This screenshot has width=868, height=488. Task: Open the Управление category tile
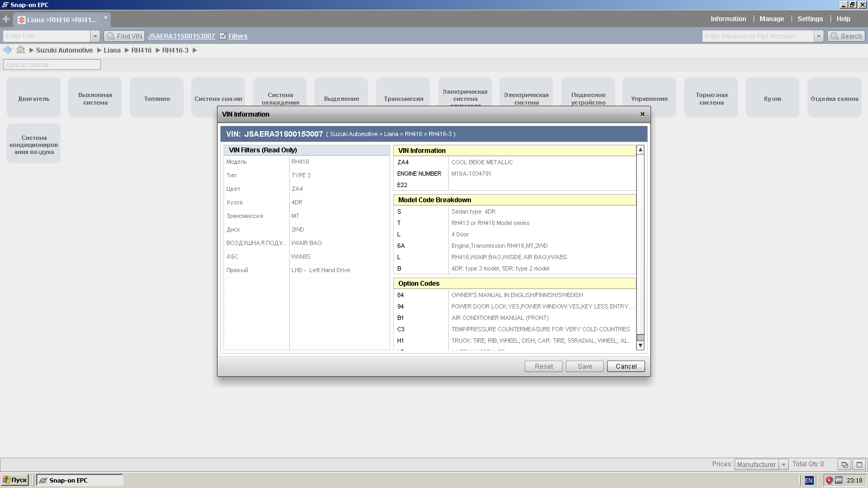coord(649,98)
